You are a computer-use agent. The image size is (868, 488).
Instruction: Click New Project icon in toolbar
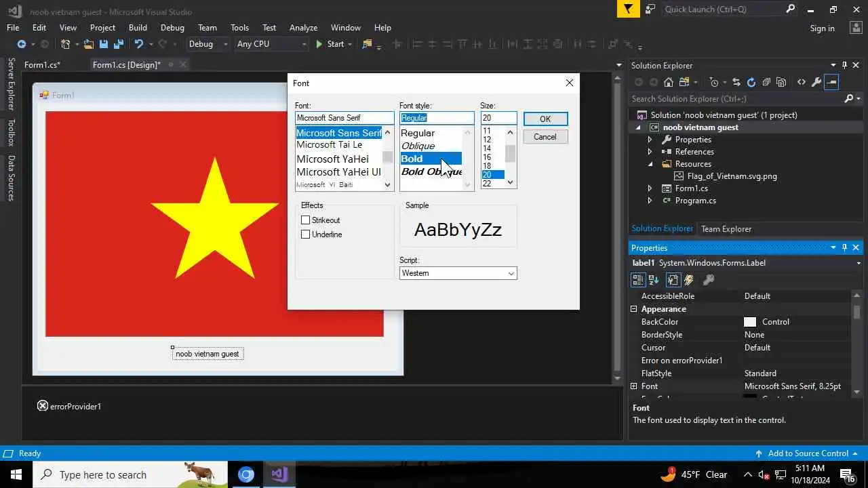click(x=66, y=44)
